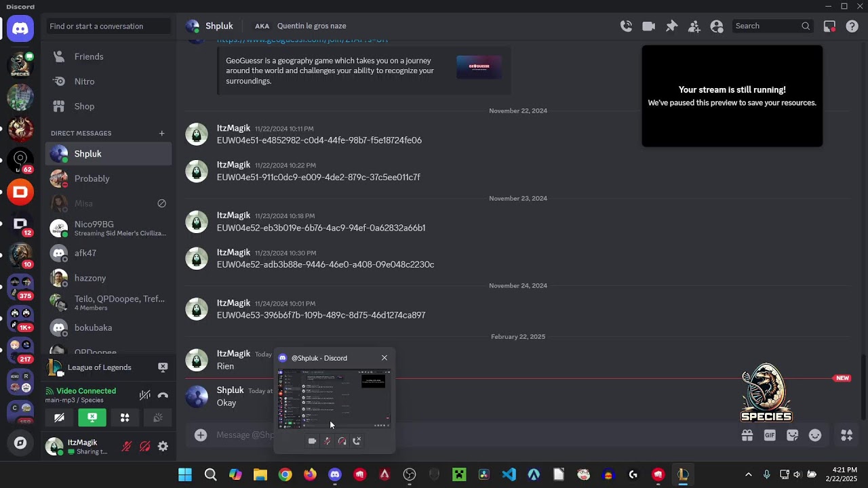868x488 pixels.
Task: Open Visual Studio Code from taskbar
Action: pyautogui.click(x=509, y=474)
